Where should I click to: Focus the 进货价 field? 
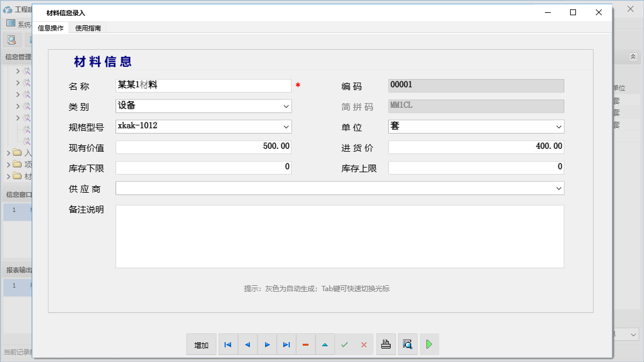(476, 146)
